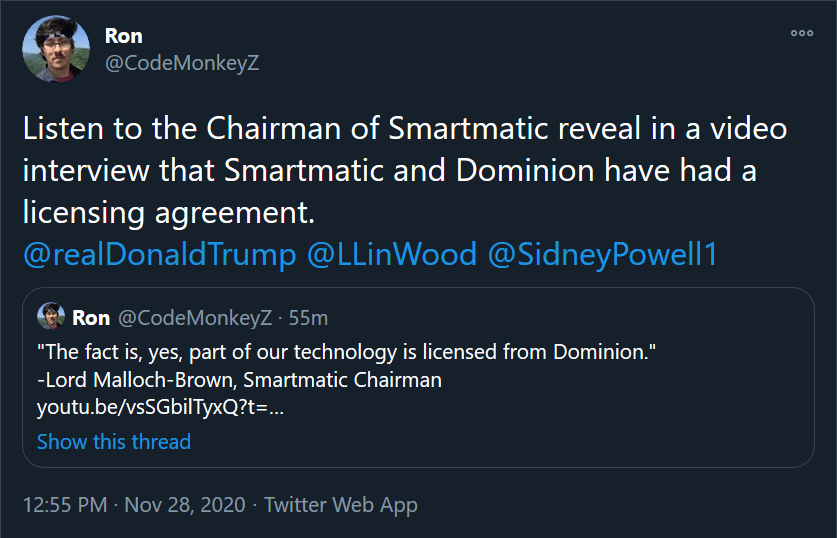Screen dimensions: 837x538
Task: Click Ron's large profile avatar
Action: point(56,49)
